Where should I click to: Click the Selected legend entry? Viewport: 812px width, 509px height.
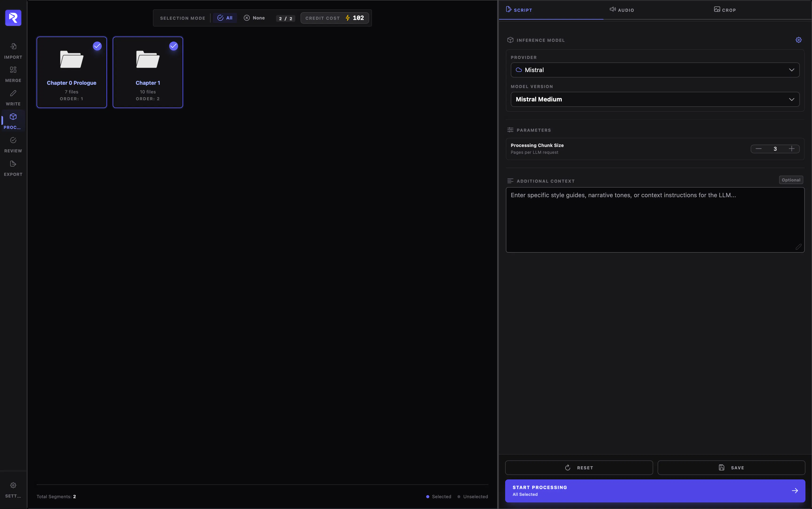pos(438,497)
